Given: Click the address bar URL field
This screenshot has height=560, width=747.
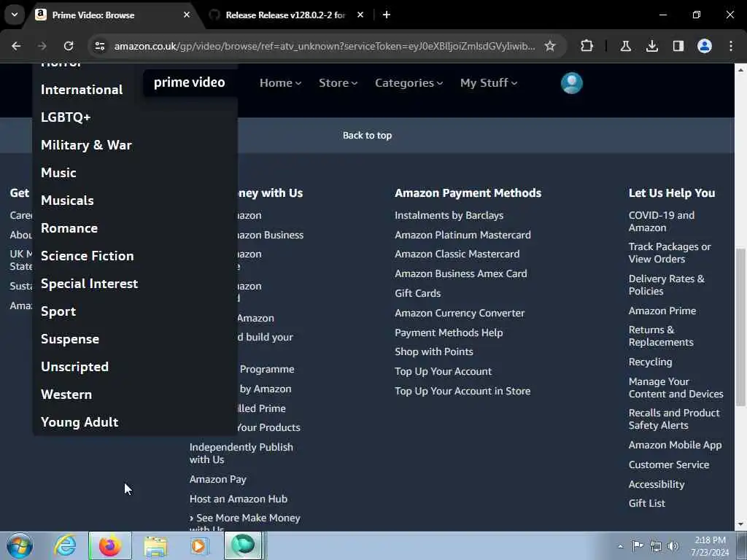Looking at the screenshot, I should coord(324,46).
